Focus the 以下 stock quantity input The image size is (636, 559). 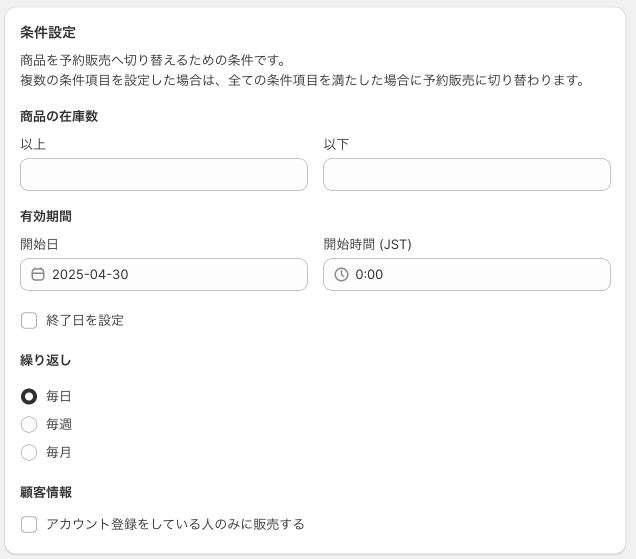(x=467, y=174)
